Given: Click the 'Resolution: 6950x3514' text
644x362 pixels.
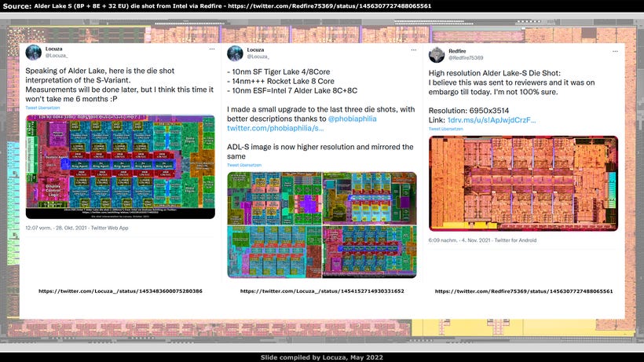Looking at the screenshot, I should point(469,111).
